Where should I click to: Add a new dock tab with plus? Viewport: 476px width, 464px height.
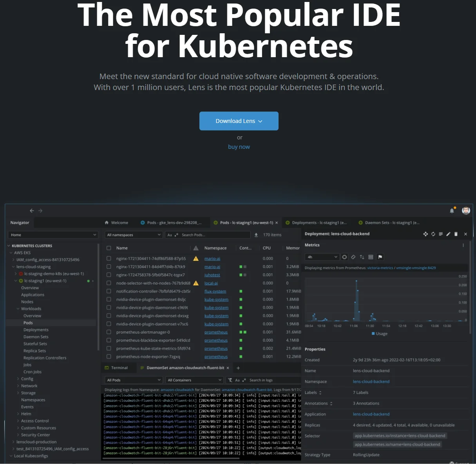tap(238, 368)
